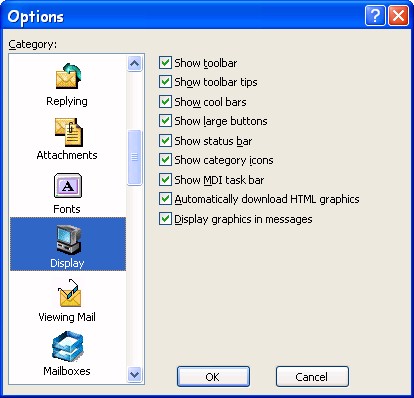Click the Viewing Mail label text
The image size is (414, 398).
point(67,317)
